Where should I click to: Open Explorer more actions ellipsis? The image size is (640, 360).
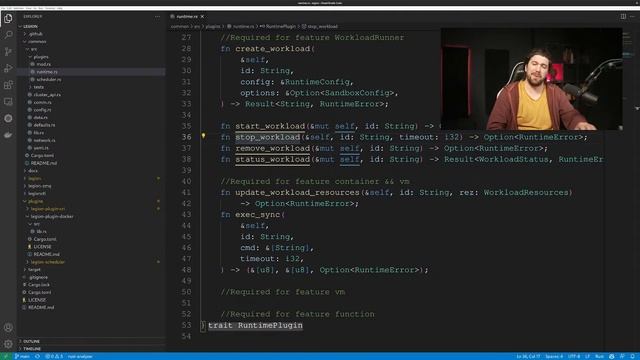click(158, 16)
